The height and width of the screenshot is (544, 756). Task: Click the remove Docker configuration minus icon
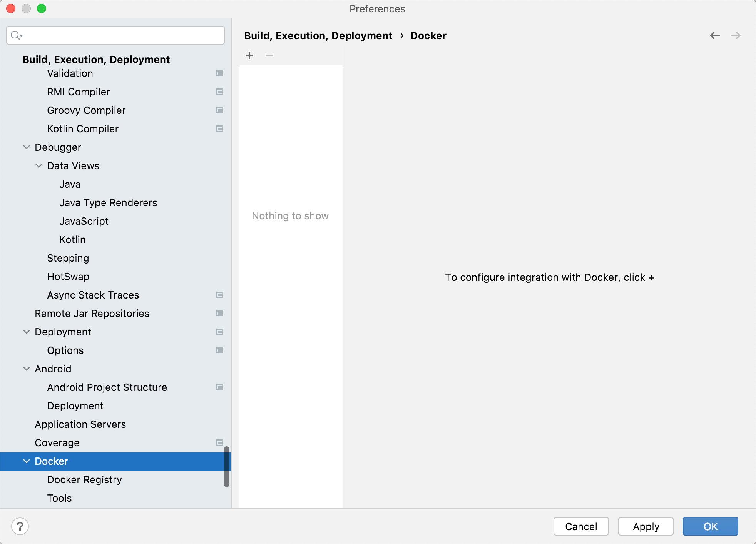tap(269, 55)
